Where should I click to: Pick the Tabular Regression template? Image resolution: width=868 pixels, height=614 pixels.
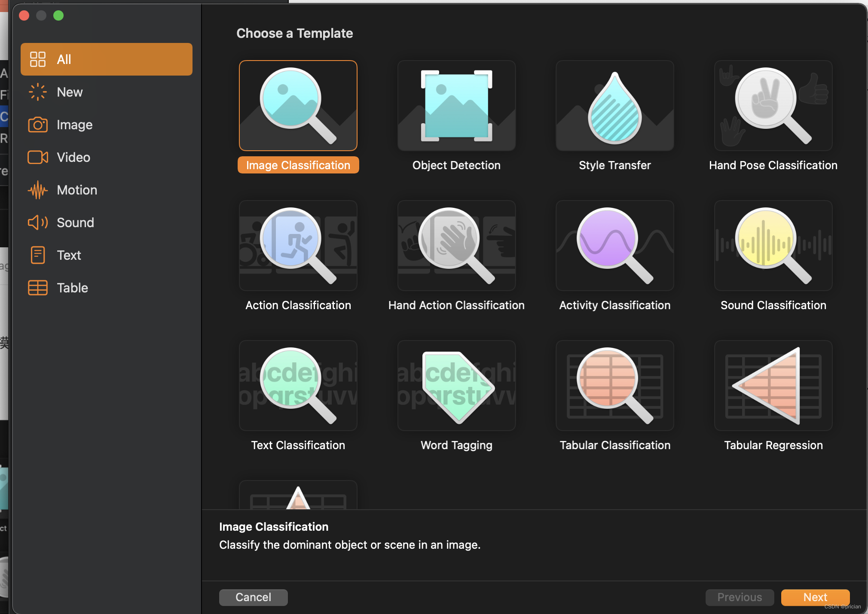(773, 386)
